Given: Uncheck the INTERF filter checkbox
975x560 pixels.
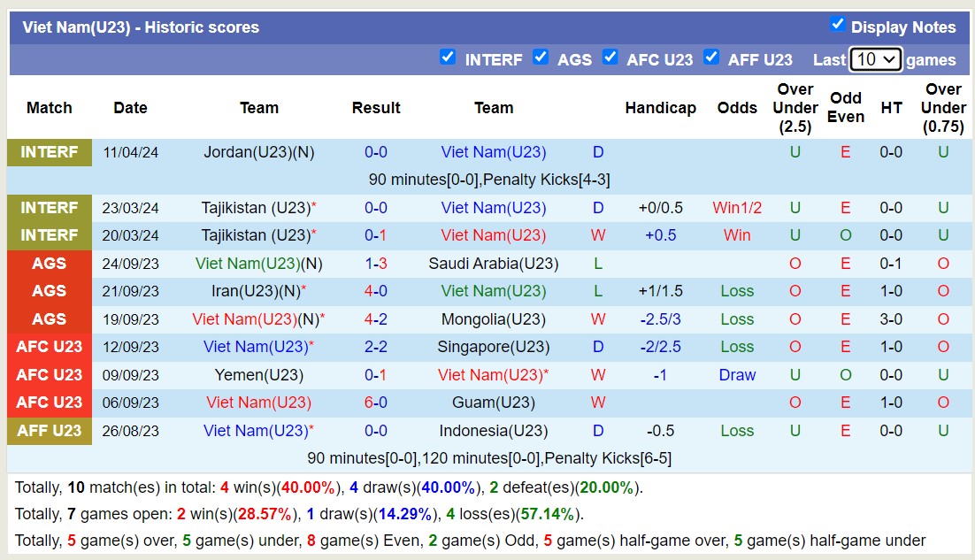Looking at the screenshot, I should tap(448, 58).
